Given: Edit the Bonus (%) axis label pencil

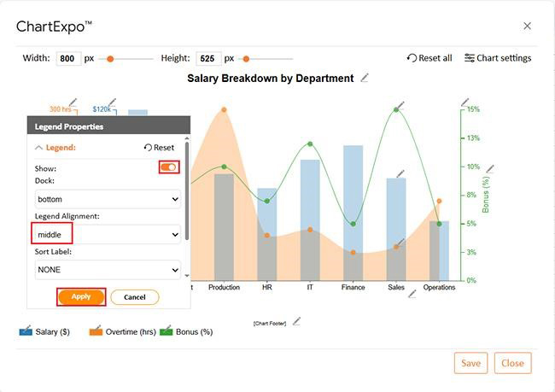Looking at the screenshot, I should pyautogui.click(x=490, y=169).
